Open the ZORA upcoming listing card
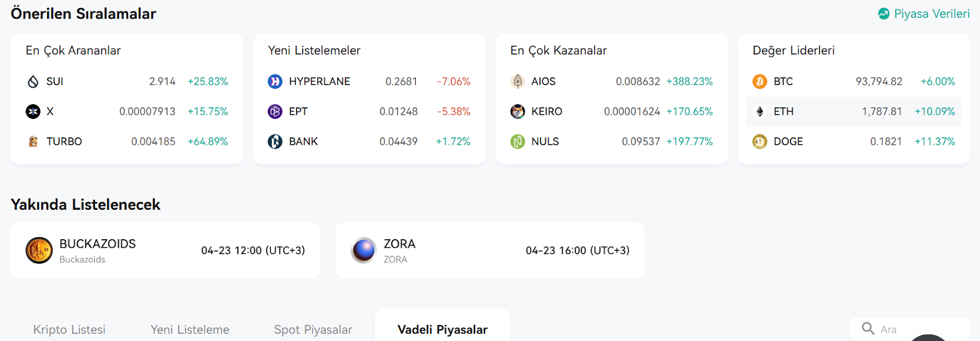The image size is (980, 341). pyautogui.click(x=490, y=250)
